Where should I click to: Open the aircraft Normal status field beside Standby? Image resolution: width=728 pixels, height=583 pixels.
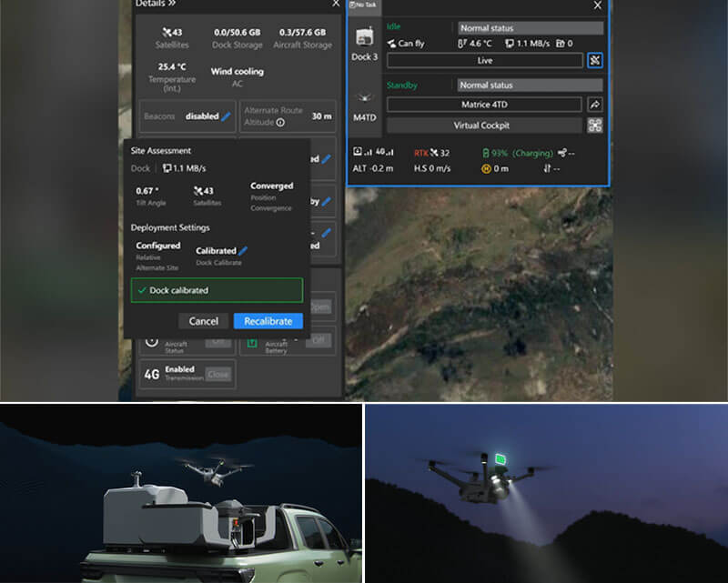tap(530, 85)
